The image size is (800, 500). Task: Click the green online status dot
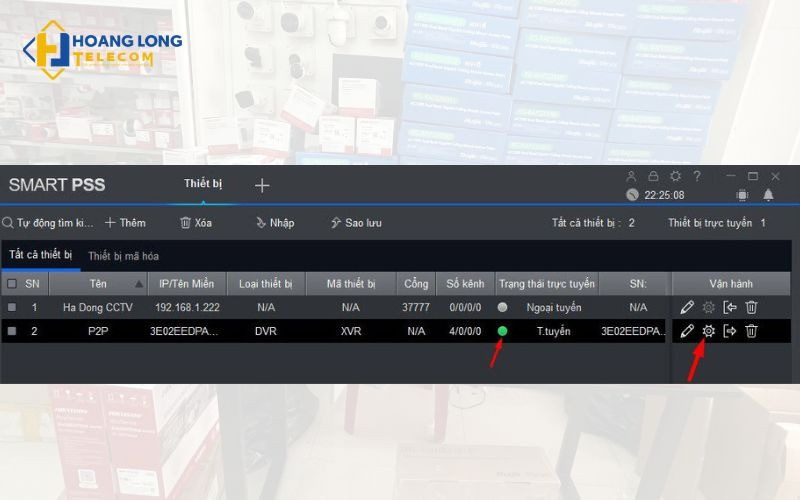click(503, 331)
